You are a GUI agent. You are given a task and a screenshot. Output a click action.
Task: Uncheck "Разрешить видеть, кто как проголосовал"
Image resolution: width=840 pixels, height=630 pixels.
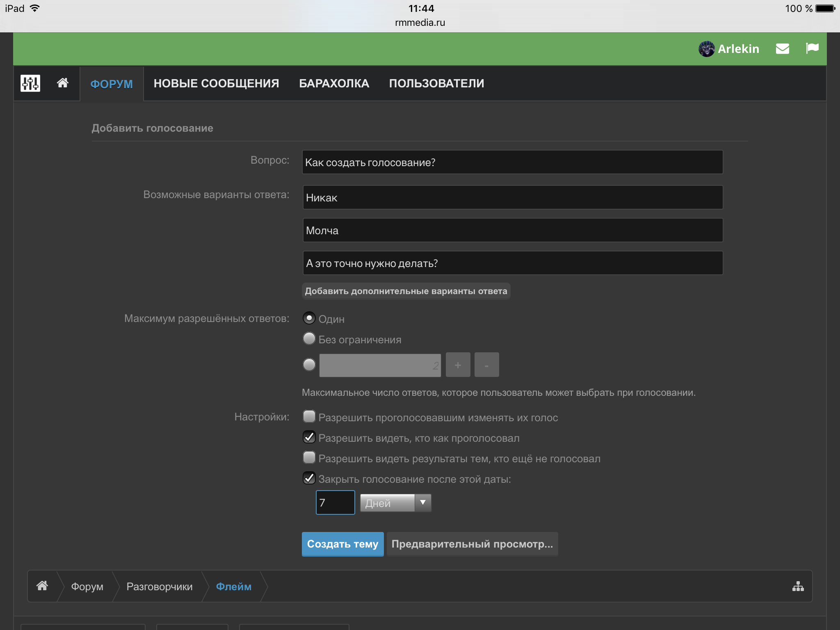click(309, 437)
